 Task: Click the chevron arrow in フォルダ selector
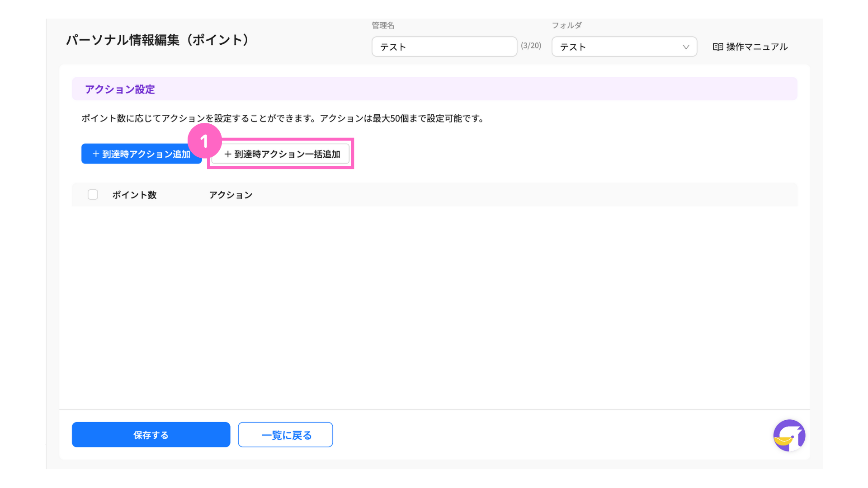686,47
